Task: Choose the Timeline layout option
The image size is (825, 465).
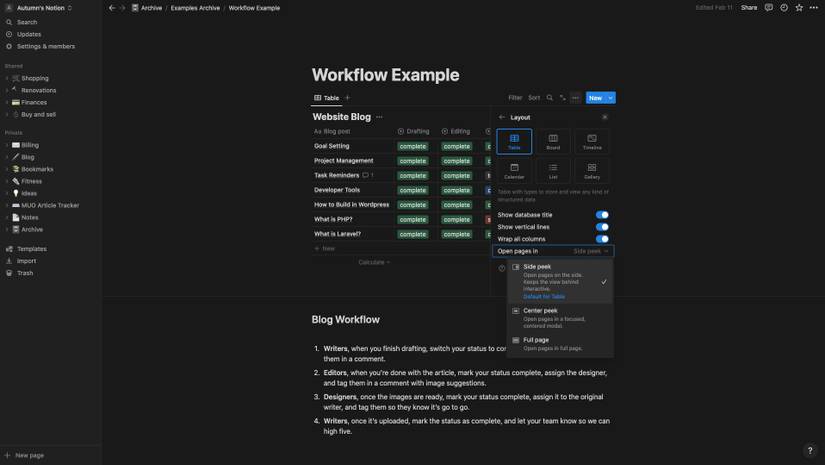Action: click(x=592, y=141)
